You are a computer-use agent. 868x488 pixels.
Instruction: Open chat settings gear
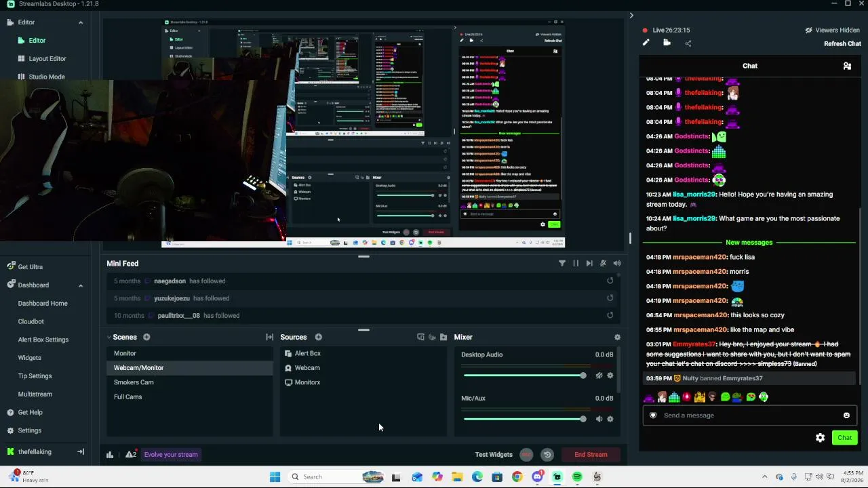820,438
